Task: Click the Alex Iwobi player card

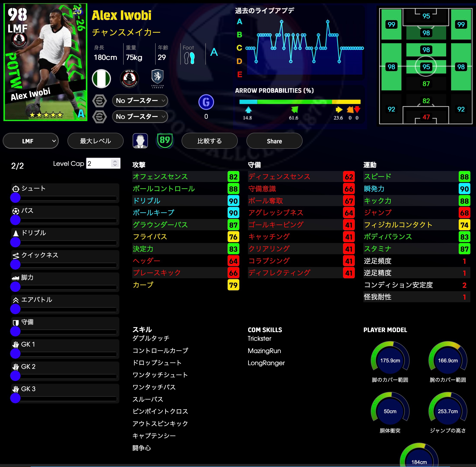Action: [46, 62]
